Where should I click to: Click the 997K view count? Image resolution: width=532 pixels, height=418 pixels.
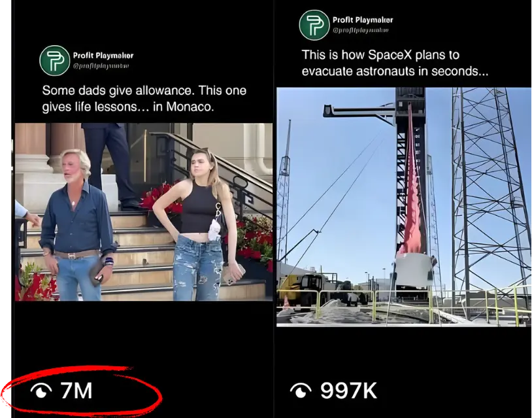tap(348, 391)
